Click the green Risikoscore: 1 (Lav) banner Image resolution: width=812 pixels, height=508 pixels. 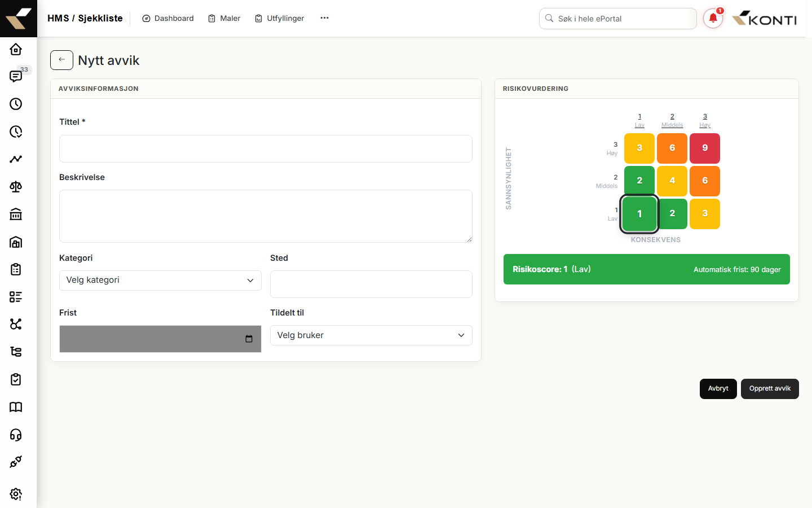point(647,269)
